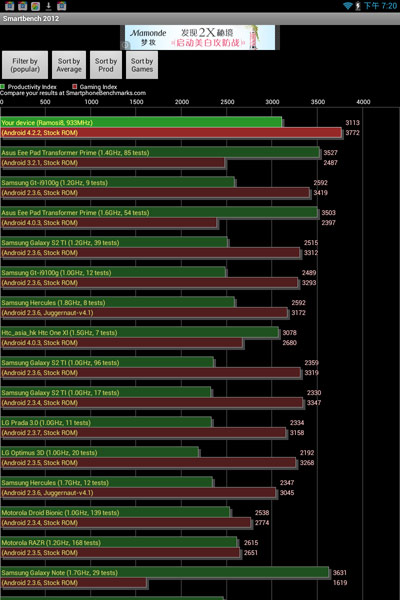Click the 1619 score value

click(x=340, y=582)
